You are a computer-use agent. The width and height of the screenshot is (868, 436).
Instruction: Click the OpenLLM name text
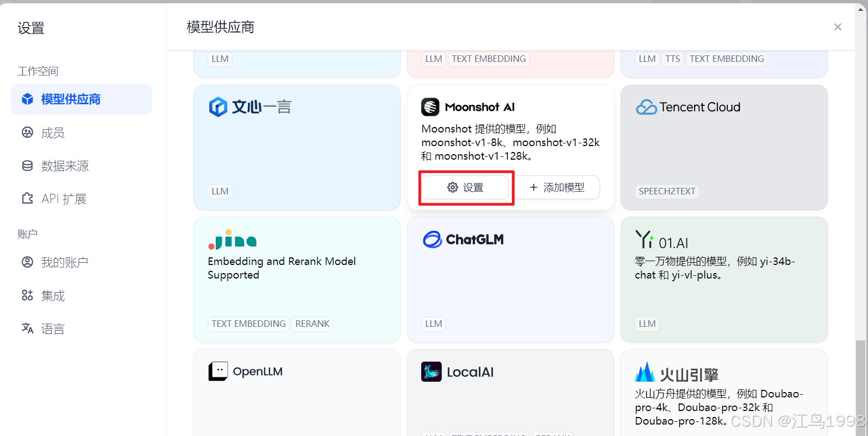coord(258,371)
